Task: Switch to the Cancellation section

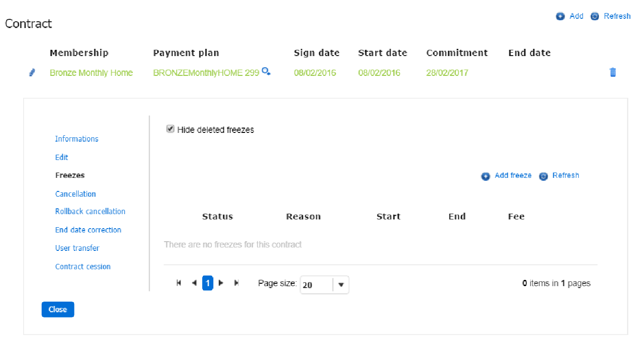Action: pyautogui.click(x=75, y=194)
